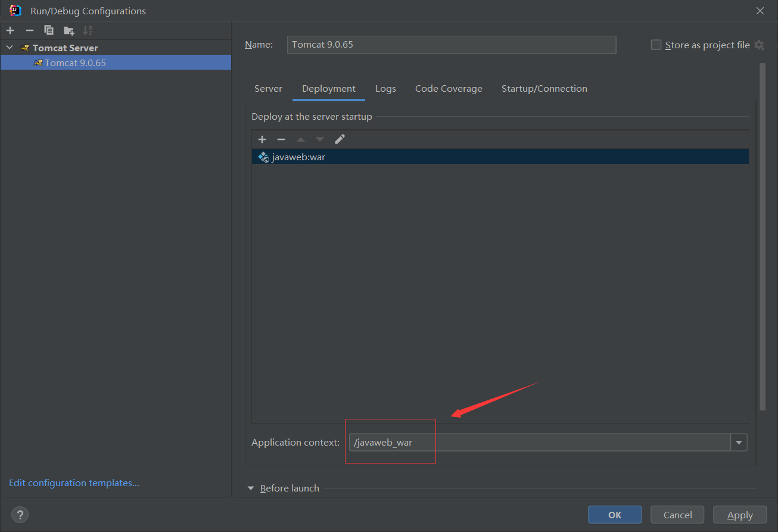Confirm with the OK button
The image size is (778, 532).
pos(615,515)
